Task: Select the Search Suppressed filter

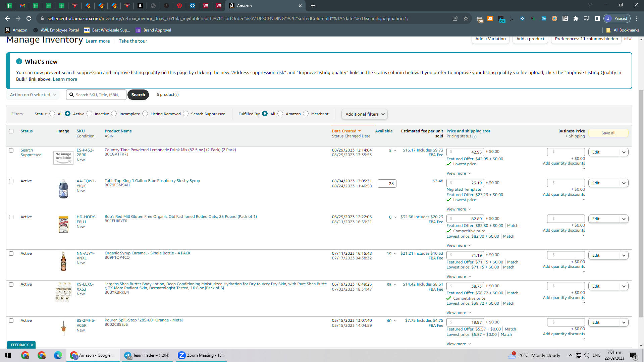Action: coord(186,114)
